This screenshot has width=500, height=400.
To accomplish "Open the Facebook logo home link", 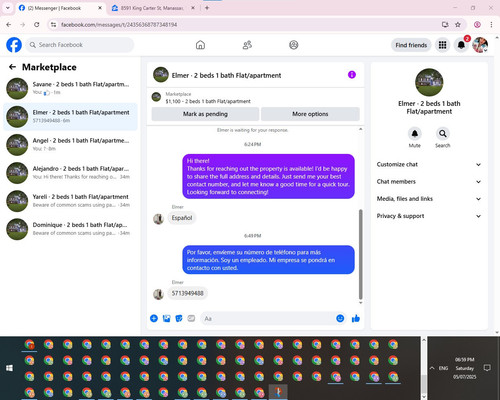I will (14, 45).
